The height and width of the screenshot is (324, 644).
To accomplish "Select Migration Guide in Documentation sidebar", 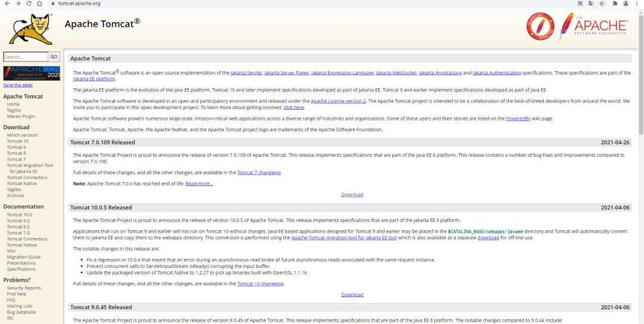I will 24,257.
